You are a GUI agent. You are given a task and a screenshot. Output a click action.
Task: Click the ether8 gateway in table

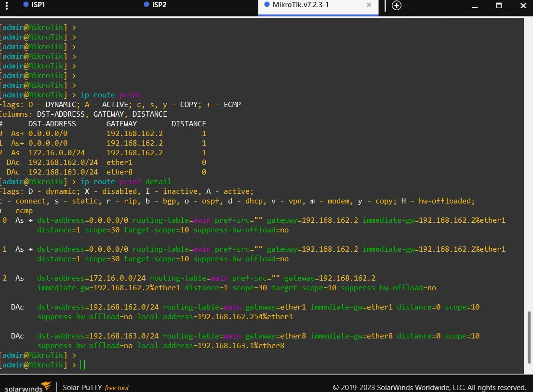point(120,172)
